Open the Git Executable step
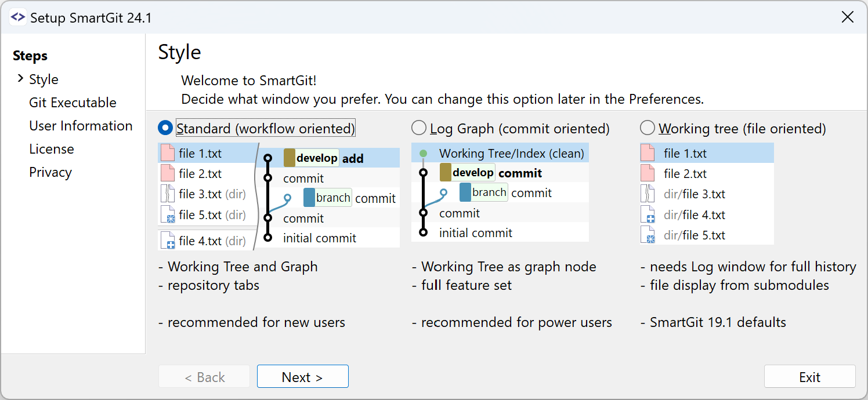The width and height of the screenshot is (868, 400). coord(73,102)
